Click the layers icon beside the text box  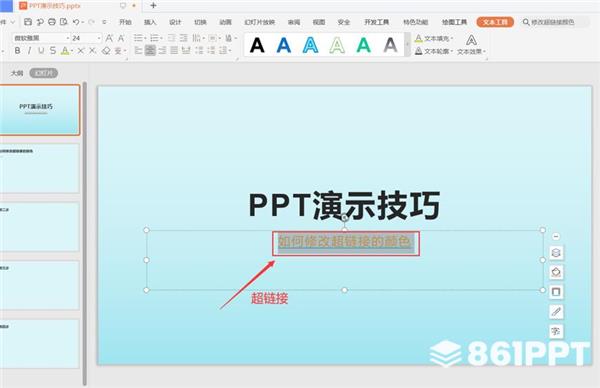point(556,253)
